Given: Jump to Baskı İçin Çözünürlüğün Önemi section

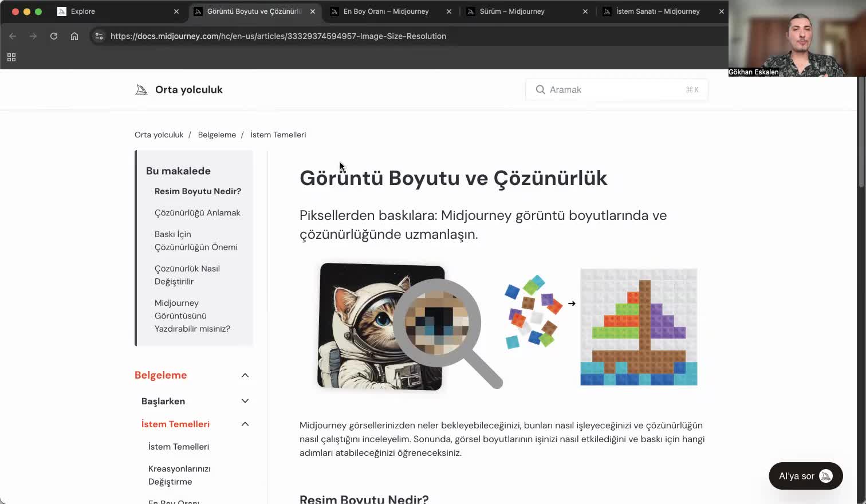Looking at the screenshot, I should tap(196, 241).
